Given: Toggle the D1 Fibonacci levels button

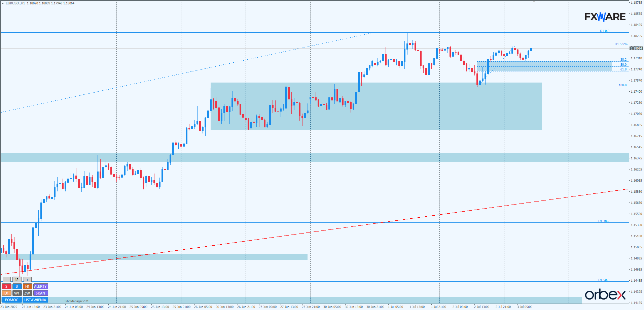Looking at the screenshot, I should pos(6,293).
